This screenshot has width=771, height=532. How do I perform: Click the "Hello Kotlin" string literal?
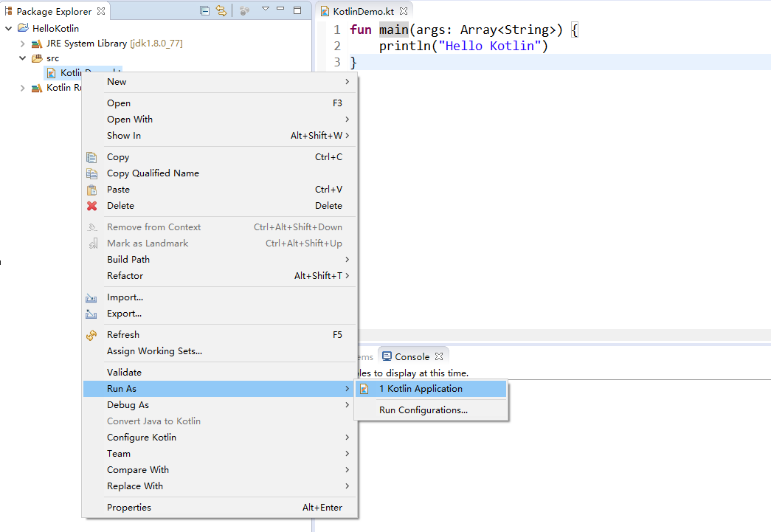point(489,46)
